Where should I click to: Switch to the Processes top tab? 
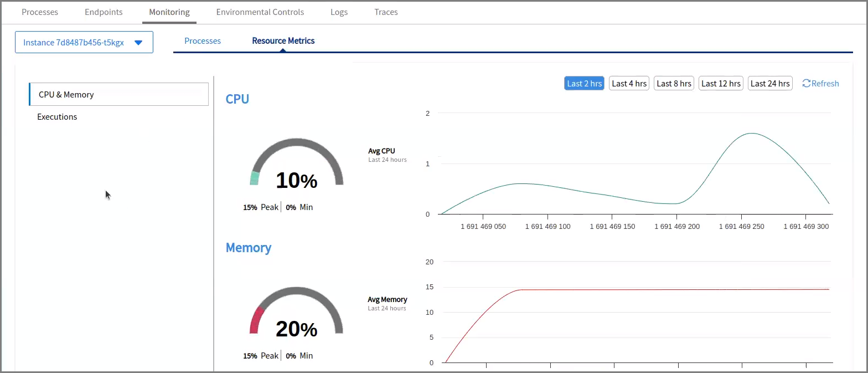40,12
